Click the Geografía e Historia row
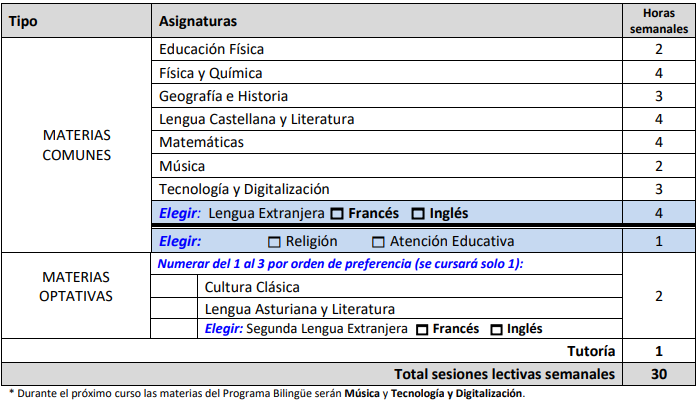700x402 pixels. (x=223, y=96)
